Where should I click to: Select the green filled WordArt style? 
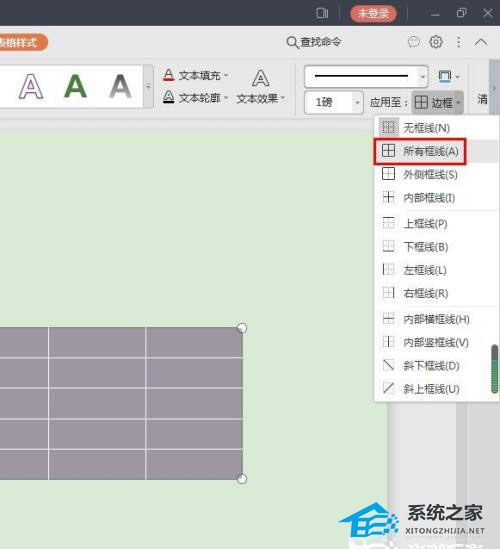(75, 86)
